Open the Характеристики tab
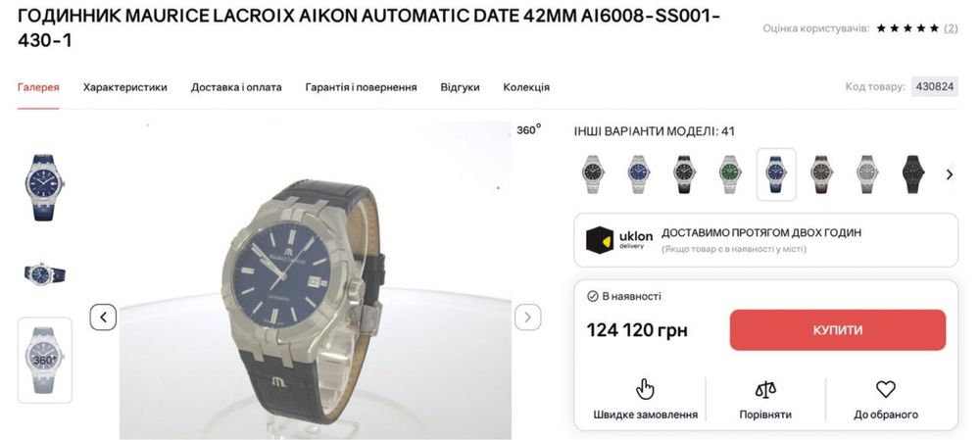The height and width of the screenshot is (440, 980). point(125,87)
